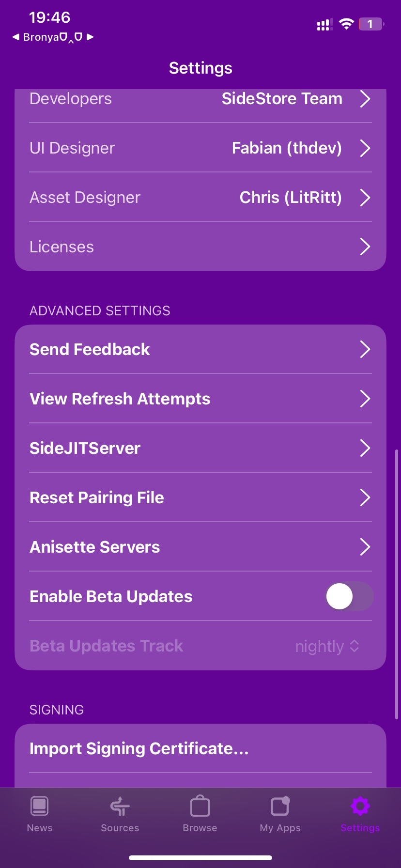Screen dimensions: 401x868
Task: Tap the chevron next to Anisette Servers
Action: [x=365, y=547]
